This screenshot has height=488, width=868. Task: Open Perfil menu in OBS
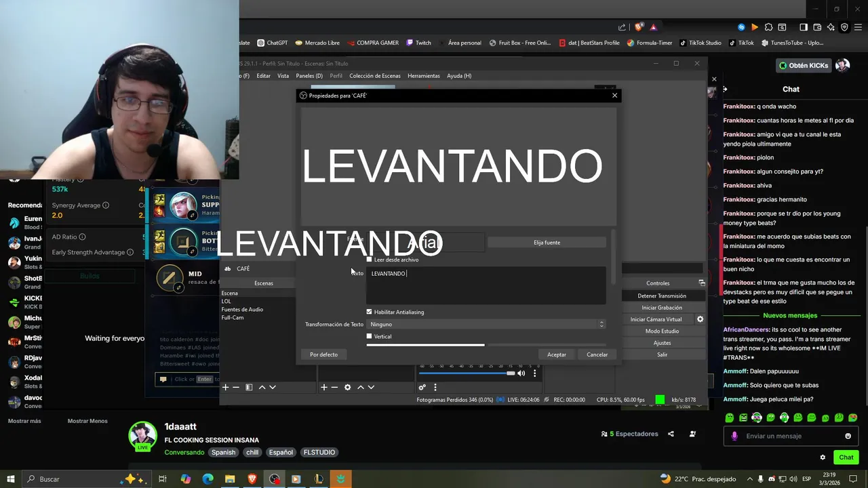[336, 76]
